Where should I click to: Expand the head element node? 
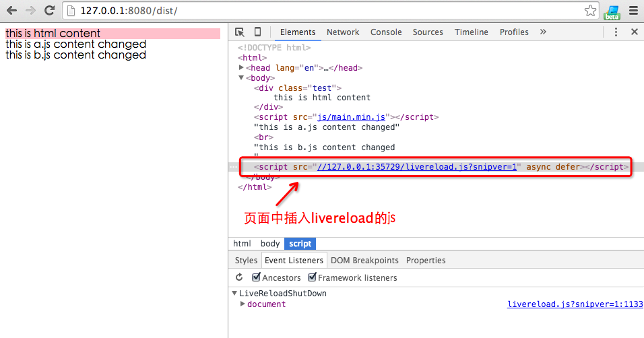pyautogui.click(x=241, y=67)
